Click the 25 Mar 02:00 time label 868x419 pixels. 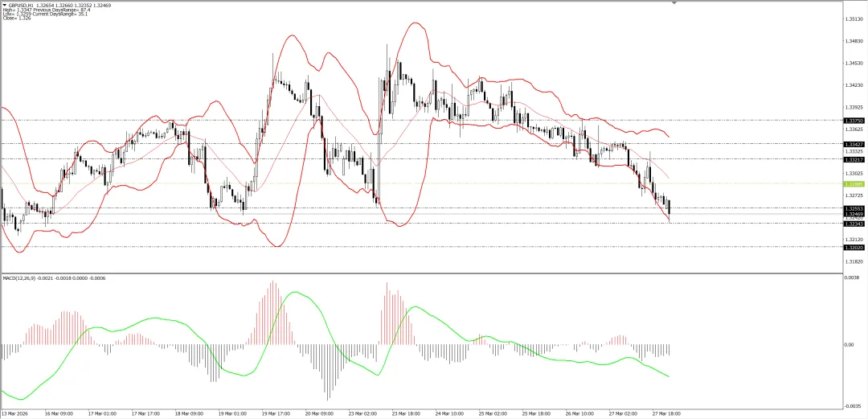[493, 413]
